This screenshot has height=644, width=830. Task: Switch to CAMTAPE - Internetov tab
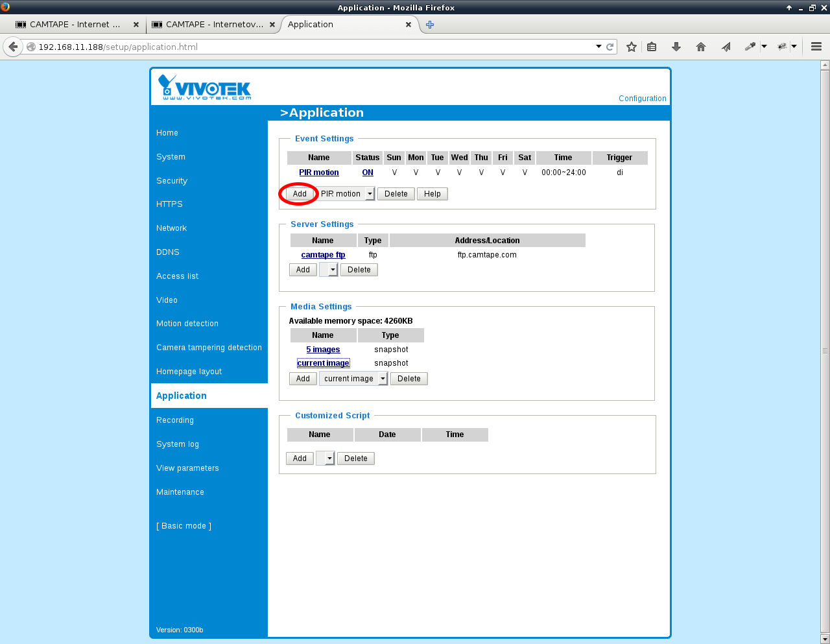[x=213, y=25]
